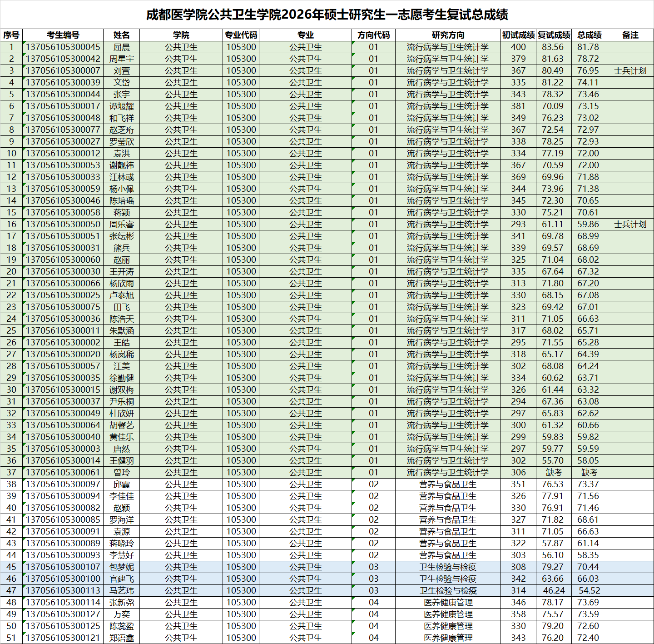Select the 复试成绩 column header

[x=553, y=35]
